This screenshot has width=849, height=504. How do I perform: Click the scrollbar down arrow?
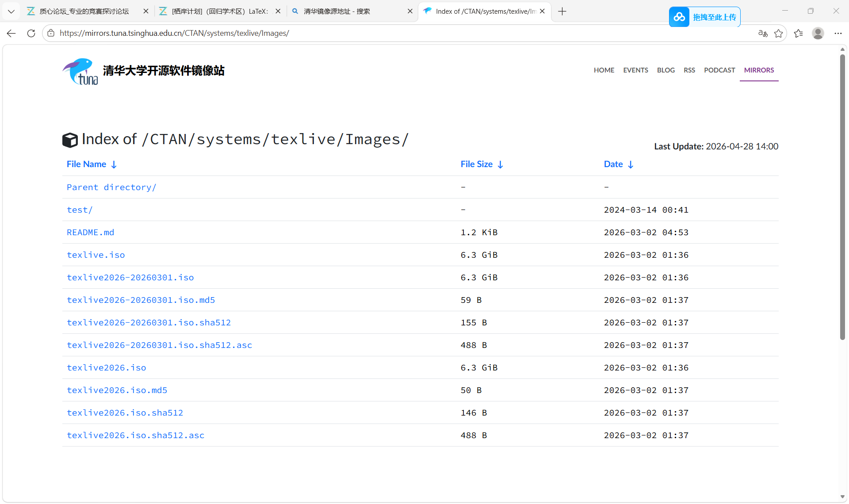[x=842, y=497]
